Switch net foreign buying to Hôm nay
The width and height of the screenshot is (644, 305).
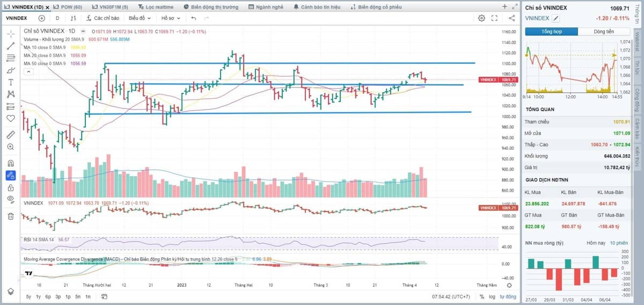(596, 243)
